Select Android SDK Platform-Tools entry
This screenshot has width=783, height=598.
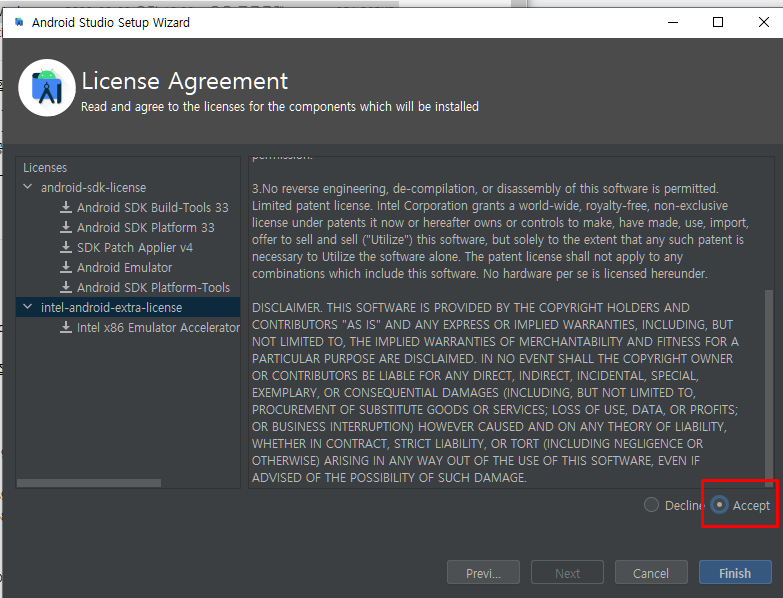[153, 288]
